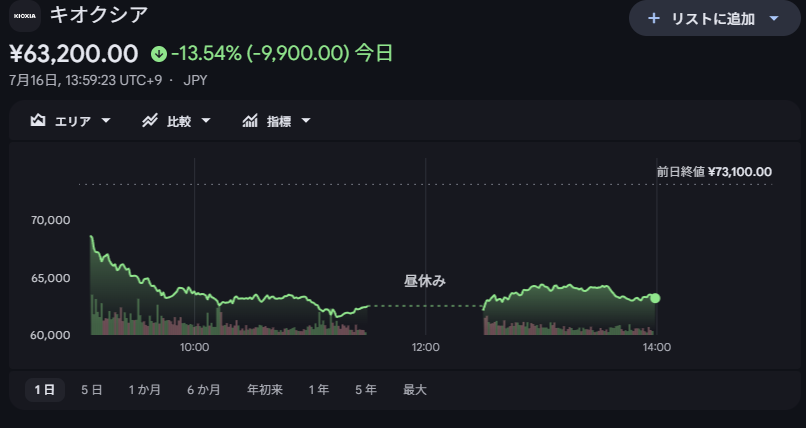The image size is (806, 428).
Task: Add stock via リストに追加 label
Action: click(713, 19)
